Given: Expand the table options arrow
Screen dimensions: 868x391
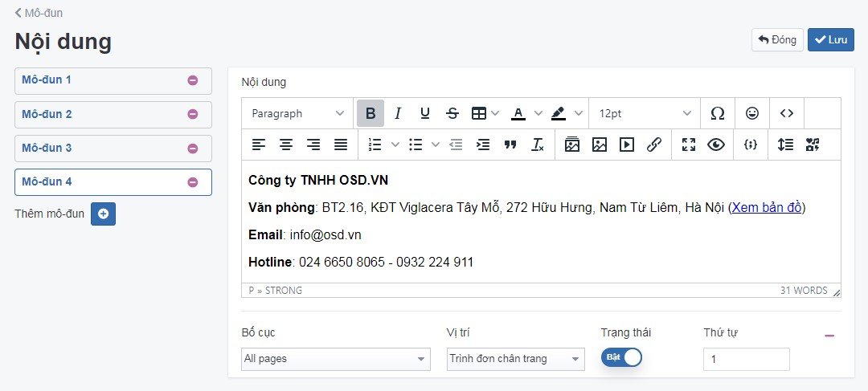Looking at the screenshot, I should (x=495, y=113).
